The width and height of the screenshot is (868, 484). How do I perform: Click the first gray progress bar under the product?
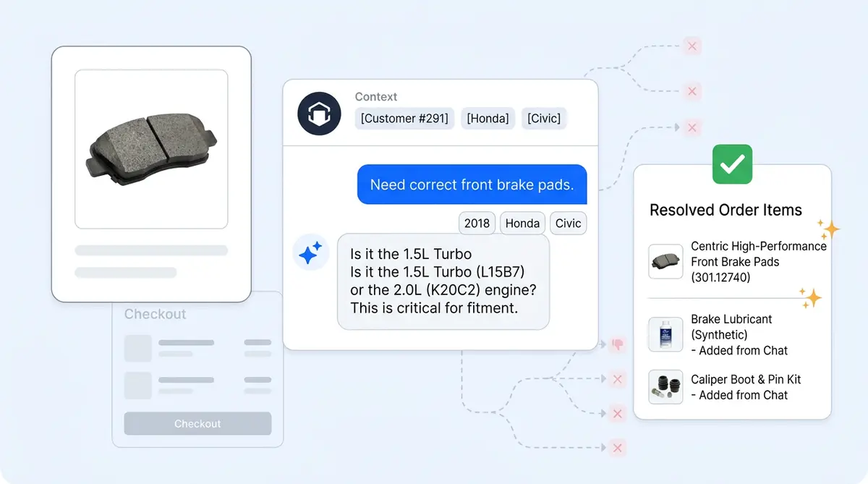click(x=150, y=250)
